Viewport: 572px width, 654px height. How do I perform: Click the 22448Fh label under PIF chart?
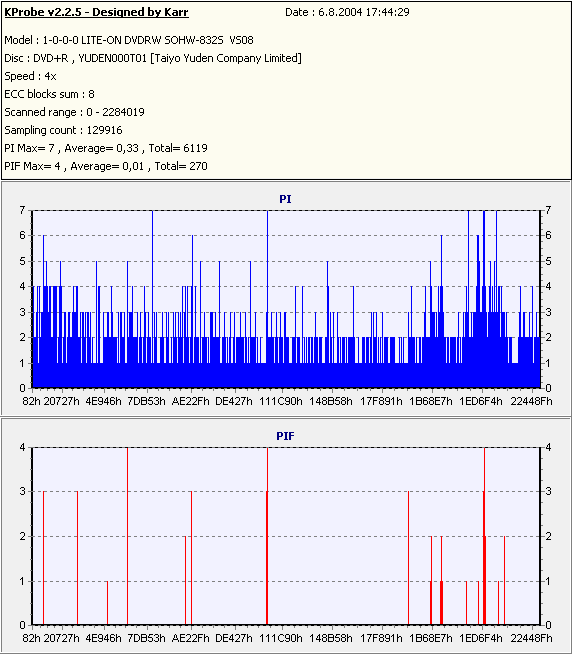pos(531,638)
